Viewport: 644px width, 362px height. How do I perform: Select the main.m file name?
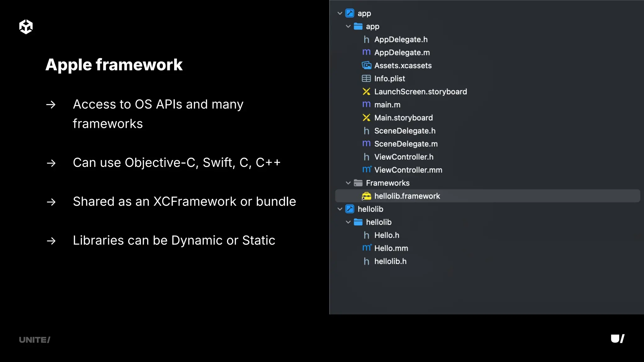coord(387,105)
